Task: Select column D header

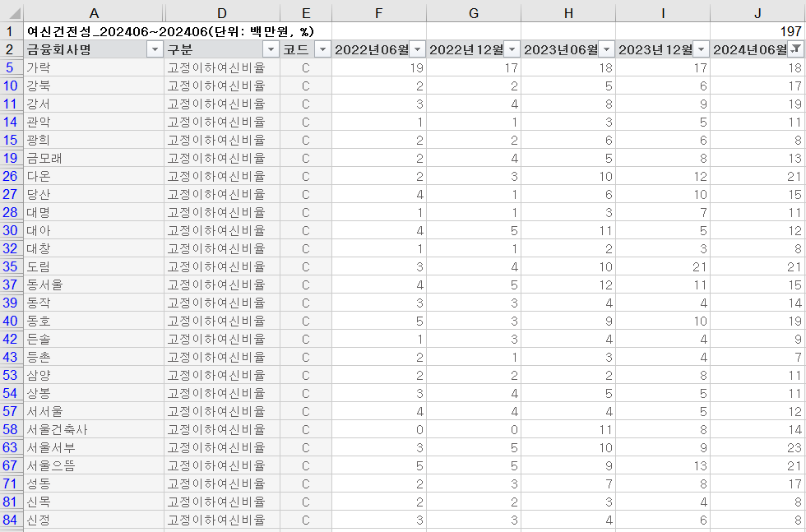Action: (x=222, y=13)
